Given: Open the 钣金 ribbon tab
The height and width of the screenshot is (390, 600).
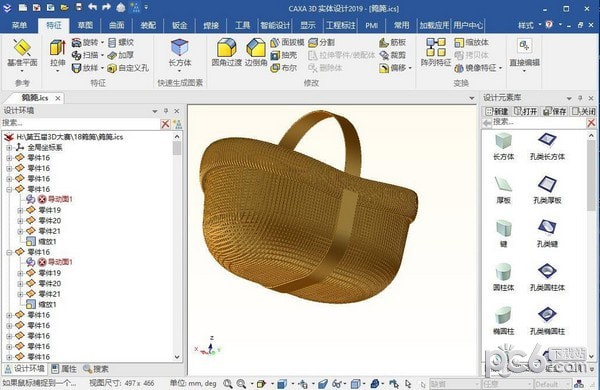Looking at the screenshot, I should [x=179, y=25].
